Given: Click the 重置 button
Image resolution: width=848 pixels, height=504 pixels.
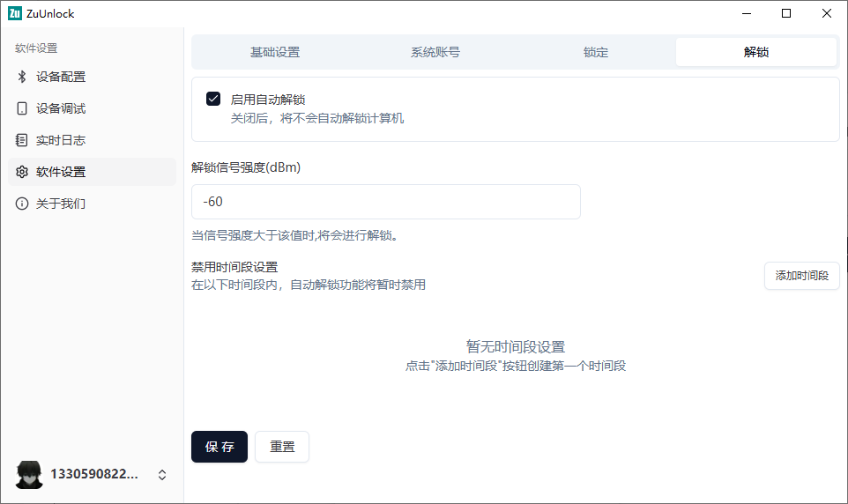Looking at the screenshot, I should click(282, 447).
